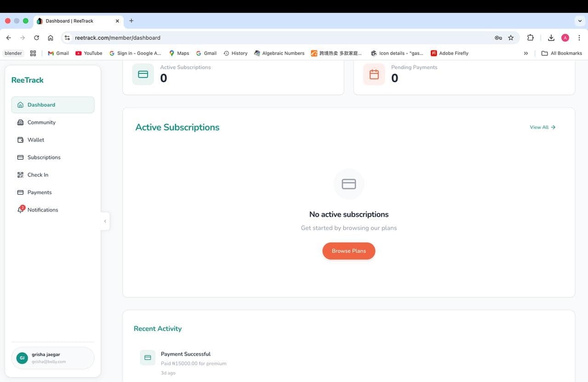Click the Pending Payments calendar icon
The image size is (588, 382).
coord(374,73)
